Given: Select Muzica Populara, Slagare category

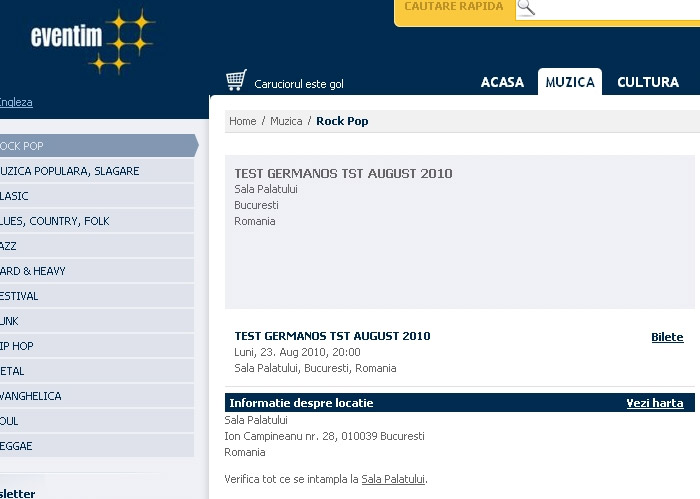Looking at the screenshot, I should [x=97, y=171].
